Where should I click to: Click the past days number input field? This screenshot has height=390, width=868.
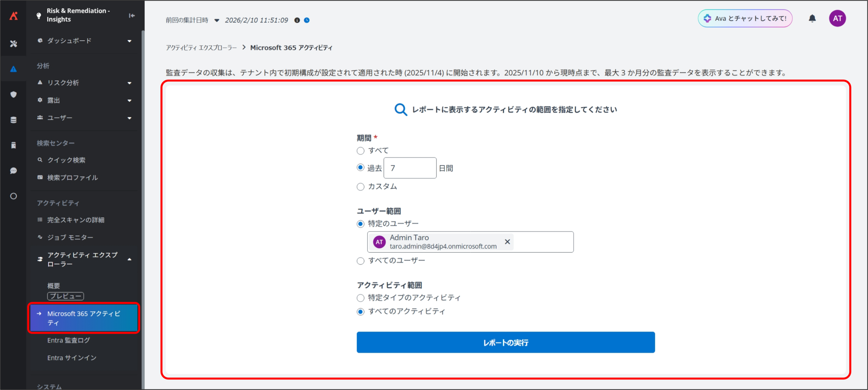tap(410, 168)
